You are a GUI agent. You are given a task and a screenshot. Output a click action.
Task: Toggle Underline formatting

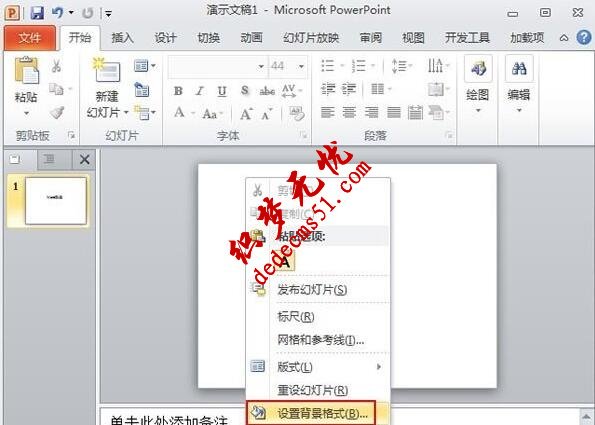(222, 91)
